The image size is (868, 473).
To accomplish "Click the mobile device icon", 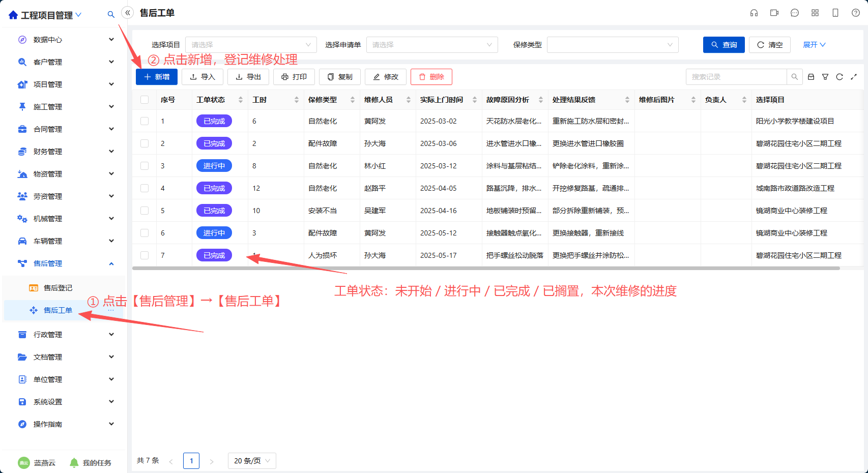I will pos(835,13).
